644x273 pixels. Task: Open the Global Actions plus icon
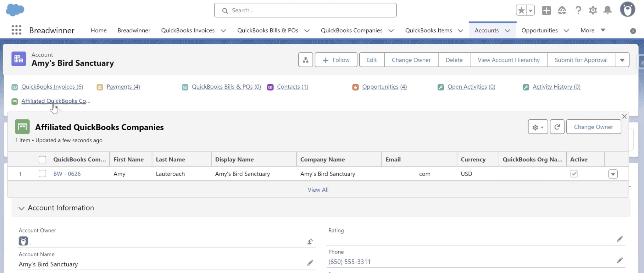point(547,10)
